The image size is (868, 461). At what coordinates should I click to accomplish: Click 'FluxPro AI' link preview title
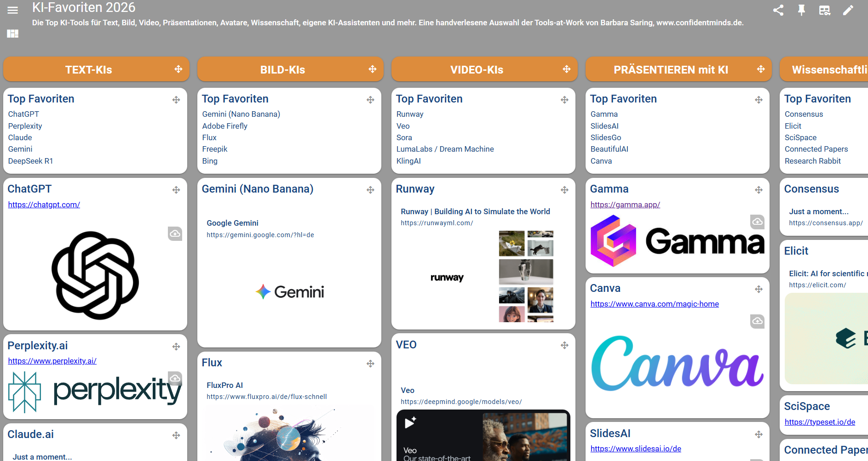pos(224,385)
